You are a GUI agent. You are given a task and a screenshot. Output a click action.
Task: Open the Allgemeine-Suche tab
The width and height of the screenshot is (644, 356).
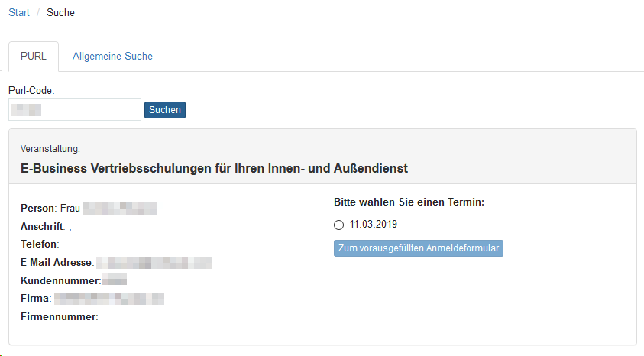(112, 56)
